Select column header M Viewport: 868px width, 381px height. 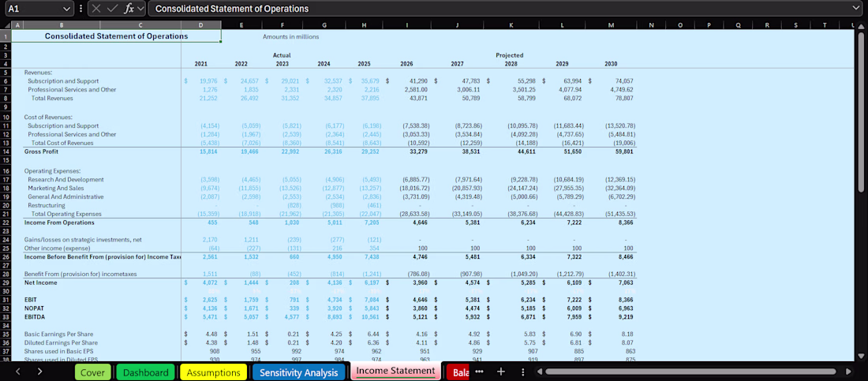(611, 24)
